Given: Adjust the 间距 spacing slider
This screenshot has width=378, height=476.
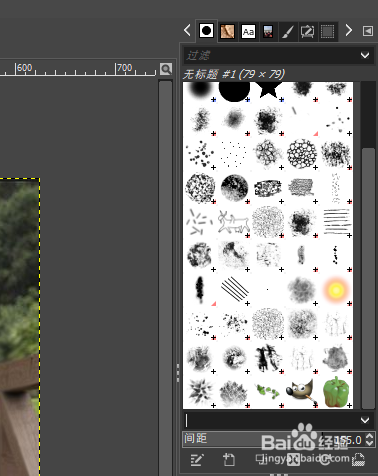Looking at the screenshot, I should [273, 439].
